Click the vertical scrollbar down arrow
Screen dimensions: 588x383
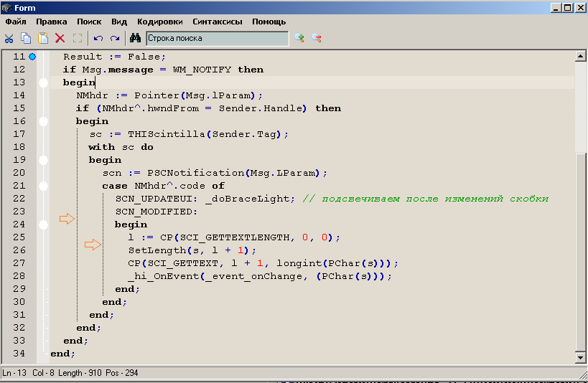click(581, 357)
